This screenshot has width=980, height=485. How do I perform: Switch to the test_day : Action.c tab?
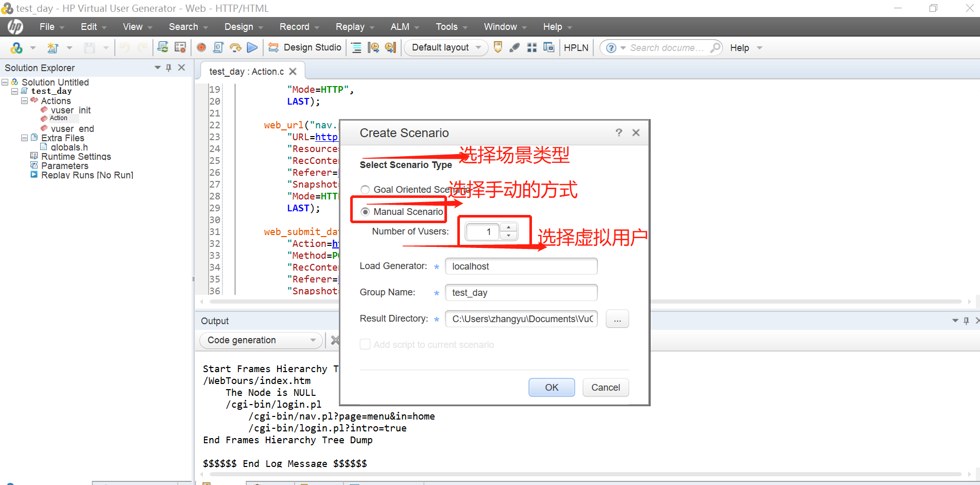click(x=246, y=71)
